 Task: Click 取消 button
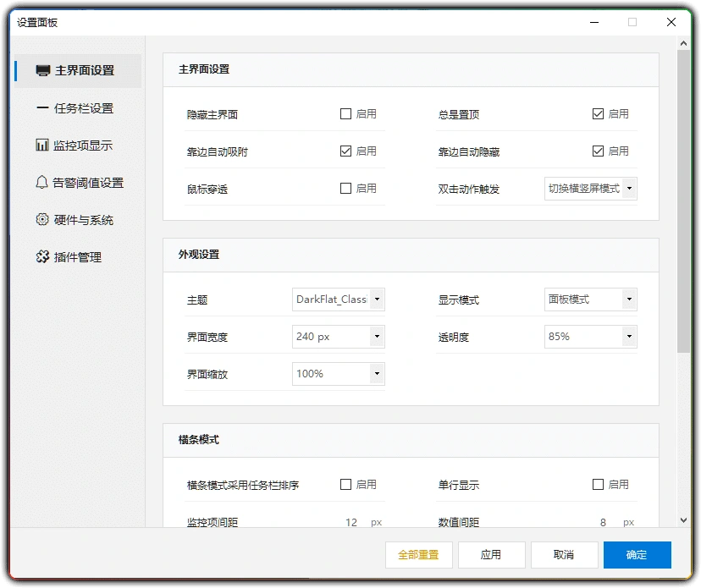564,555
